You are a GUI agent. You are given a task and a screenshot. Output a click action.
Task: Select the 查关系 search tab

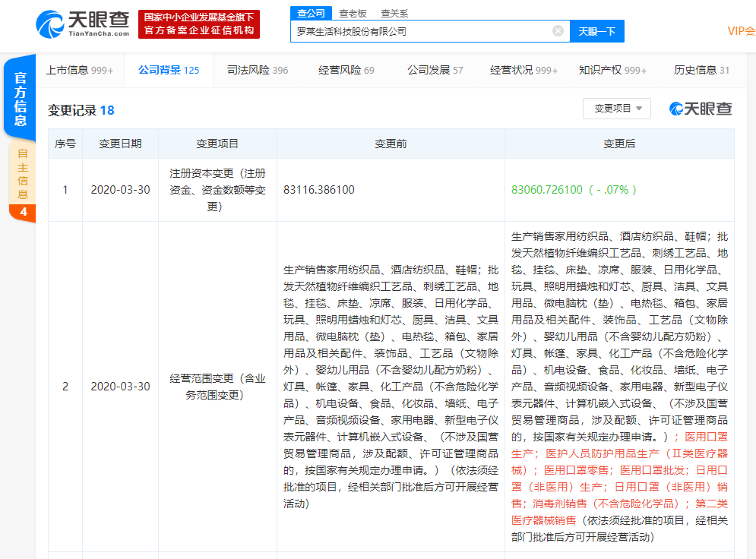click(x=394, y=14)
